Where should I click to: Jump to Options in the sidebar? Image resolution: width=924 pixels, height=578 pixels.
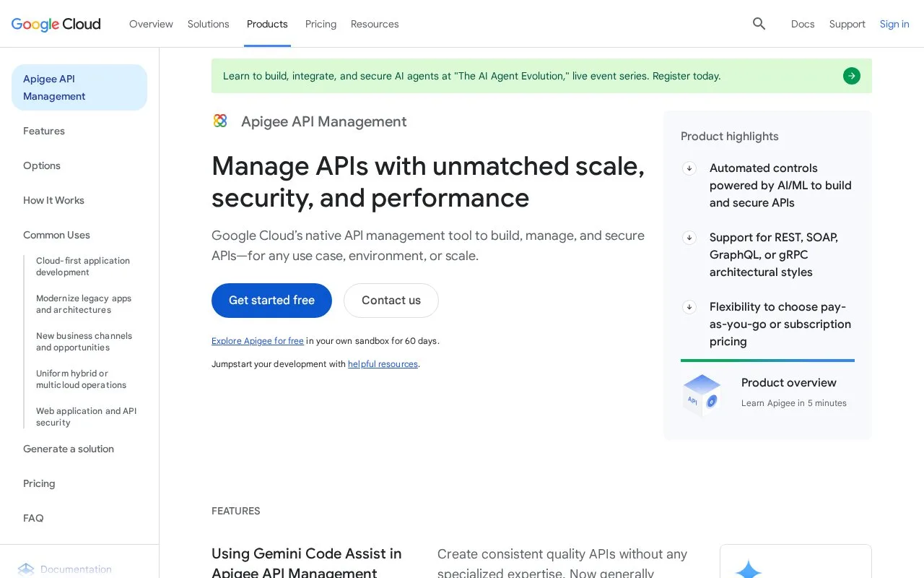pyautogui.click(x=42, y=165)
